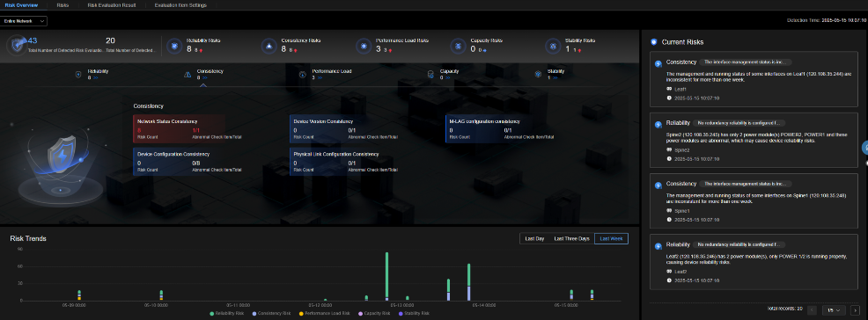Select the Consistency category triangle icon

tap(188, 74)
